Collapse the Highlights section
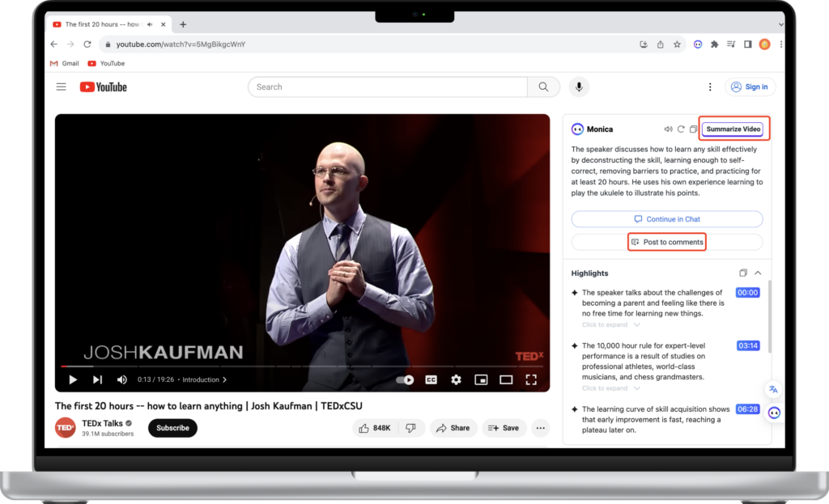 758,273
